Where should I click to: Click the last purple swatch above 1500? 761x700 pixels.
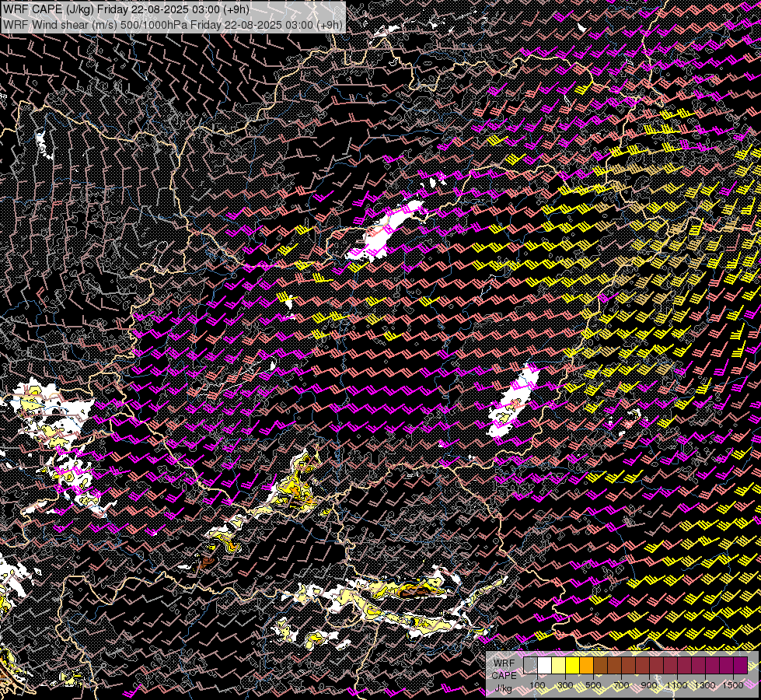point(740,665)
